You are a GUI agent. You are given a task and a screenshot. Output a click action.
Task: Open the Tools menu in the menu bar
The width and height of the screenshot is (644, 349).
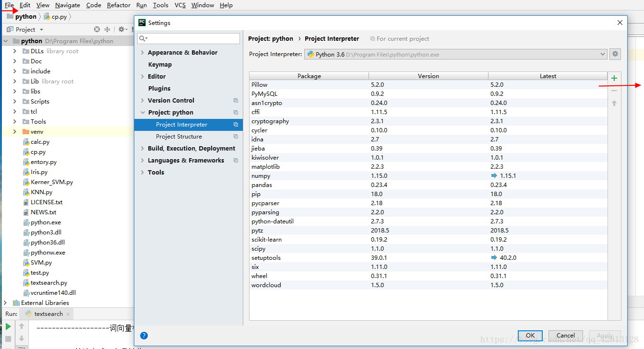161,5
